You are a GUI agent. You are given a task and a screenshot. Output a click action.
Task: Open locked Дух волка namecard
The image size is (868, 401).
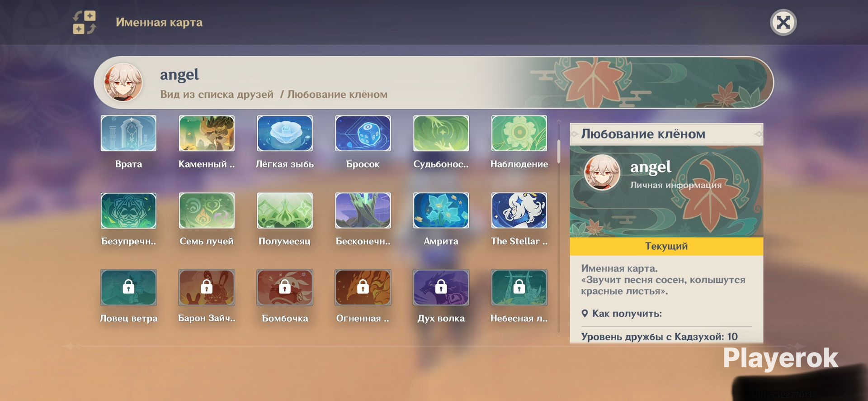pos(441,287)
